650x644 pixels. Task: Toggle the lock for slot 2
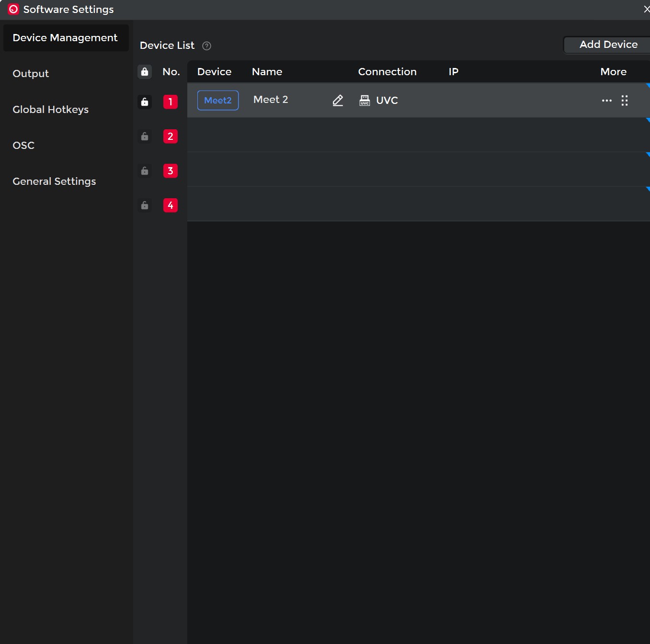[145, 136]
